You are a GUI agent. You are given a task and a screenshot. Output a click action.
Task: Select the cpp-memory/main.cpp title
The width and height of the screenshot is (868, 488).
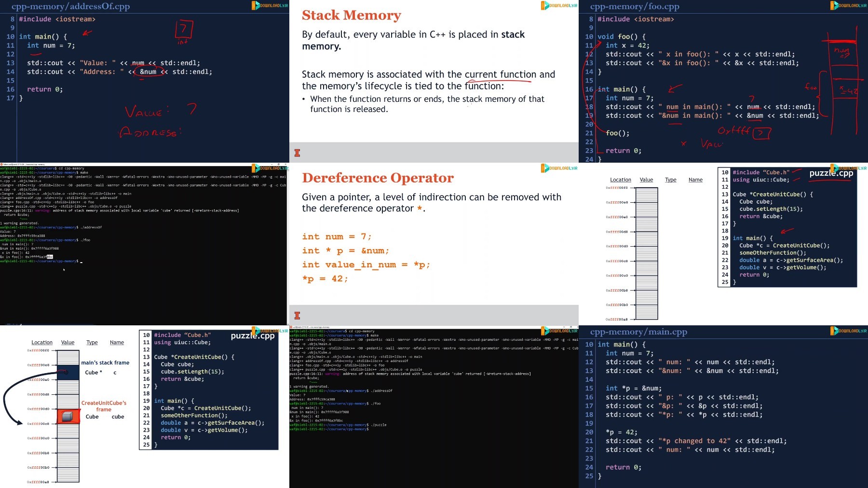tap(638, 332)
